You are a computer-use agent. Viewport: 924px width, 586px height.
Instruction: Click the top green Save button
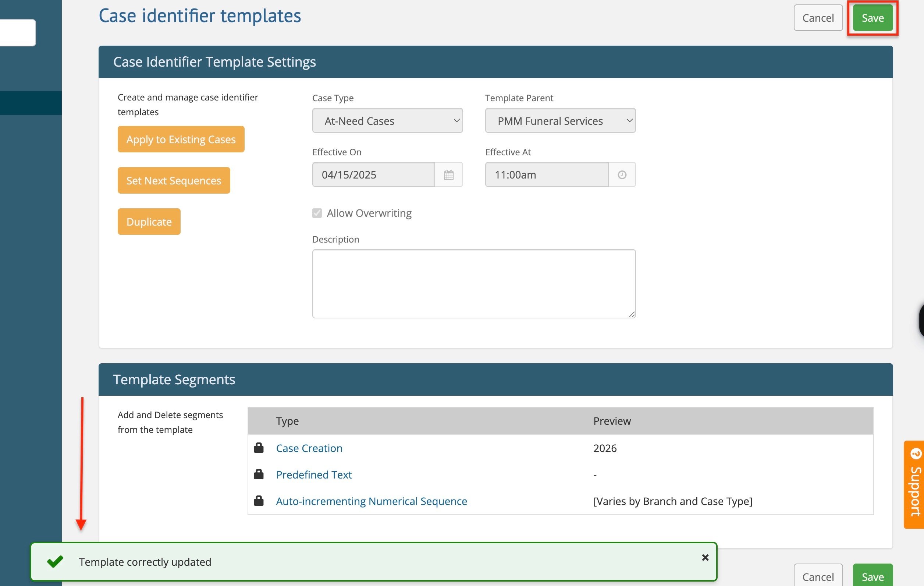click(x=872, y=18)
